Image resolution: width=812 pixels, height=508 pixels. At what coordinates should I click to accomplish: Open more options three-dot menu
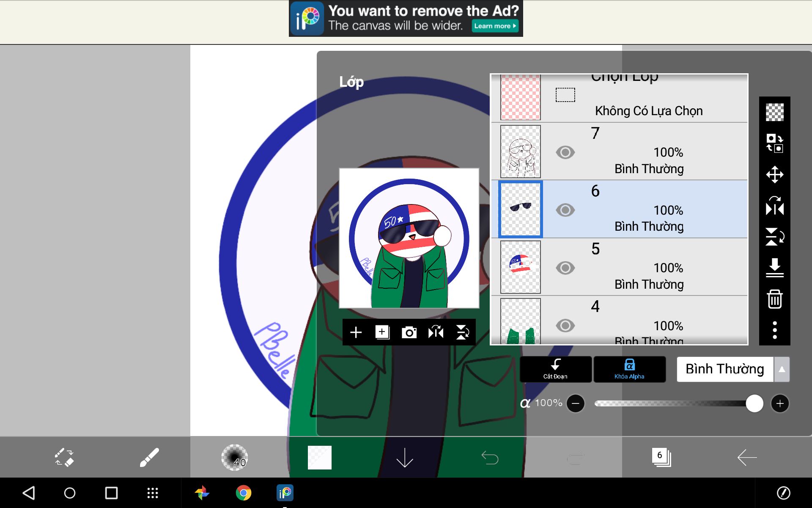[x=775, y=330]
